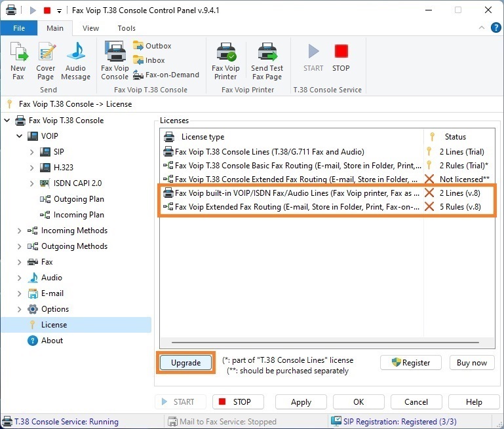Select Fax Voip Extended Fax Routing row
Screen dimensions: 504x429
327,207
